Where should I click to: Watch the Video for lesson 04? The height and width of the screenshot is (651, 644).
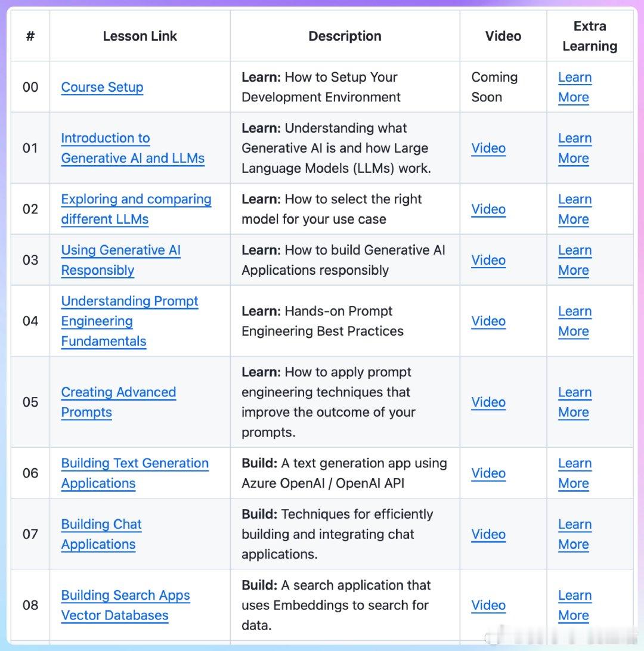pos(488,321)
